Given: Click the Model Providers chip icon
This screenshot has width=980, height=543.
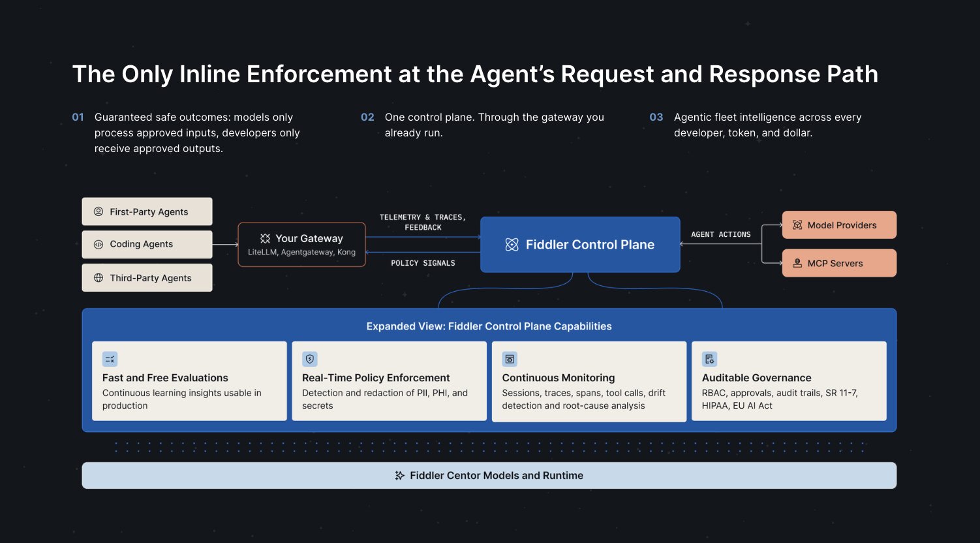Looking at the screenshot, I should 797,225.
